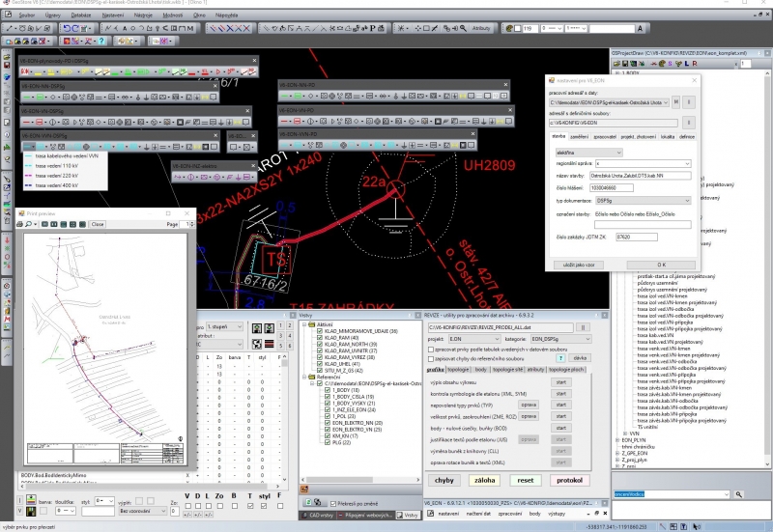The image size is (773, 532).
Task: Click the orange icon under Vrstvy layer tree
Action: [304, 490]
